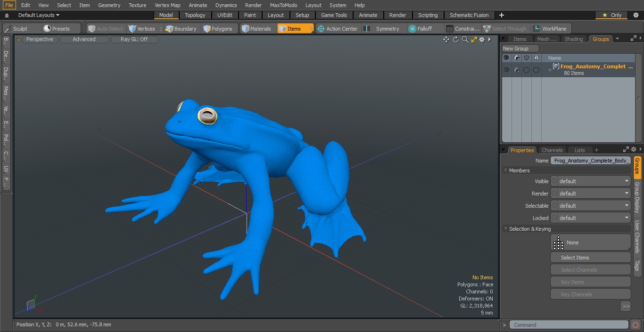This screenshot has height=332, width=644.
Task: Open the Presets browser
Action: pyautogui.click(x=61, y=29)
